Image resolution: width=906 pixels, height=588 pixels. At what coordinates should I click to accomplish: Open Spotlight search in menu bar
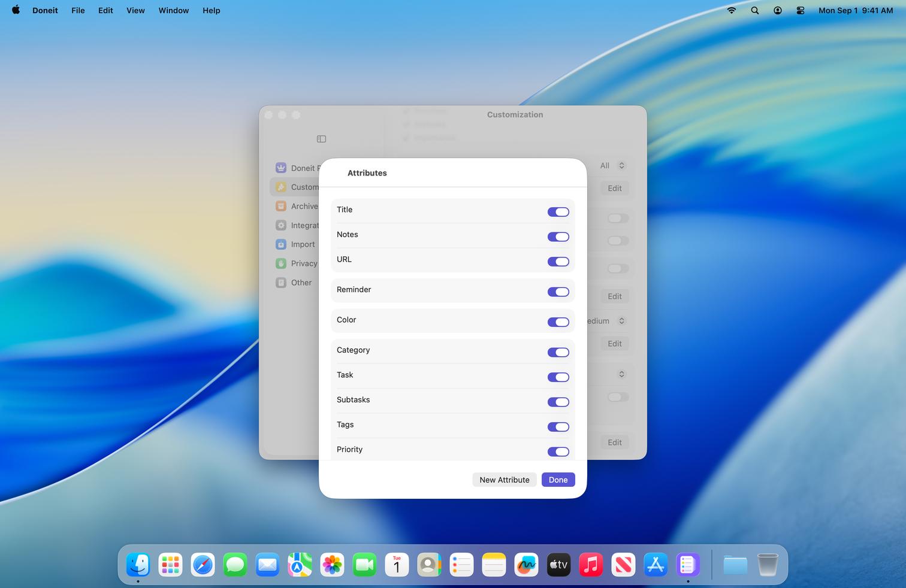pos(755,10)
